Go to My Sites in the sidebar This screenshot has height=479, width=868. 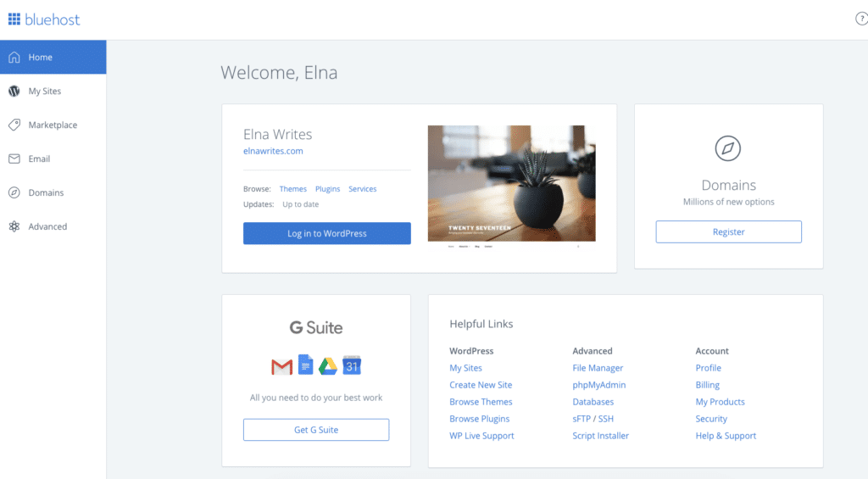pyautogui.click(x=53, y=91)
